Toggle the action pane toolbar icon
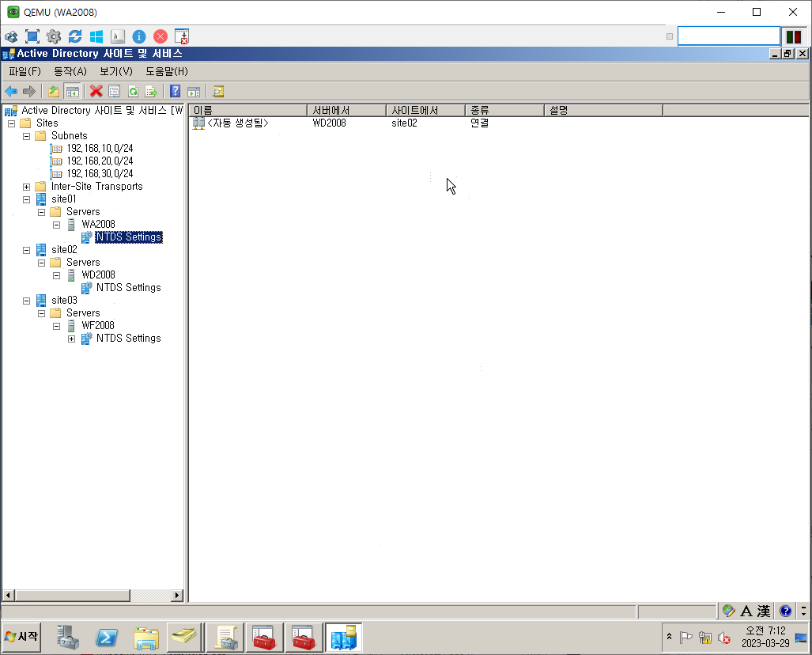 pos(194,92)
